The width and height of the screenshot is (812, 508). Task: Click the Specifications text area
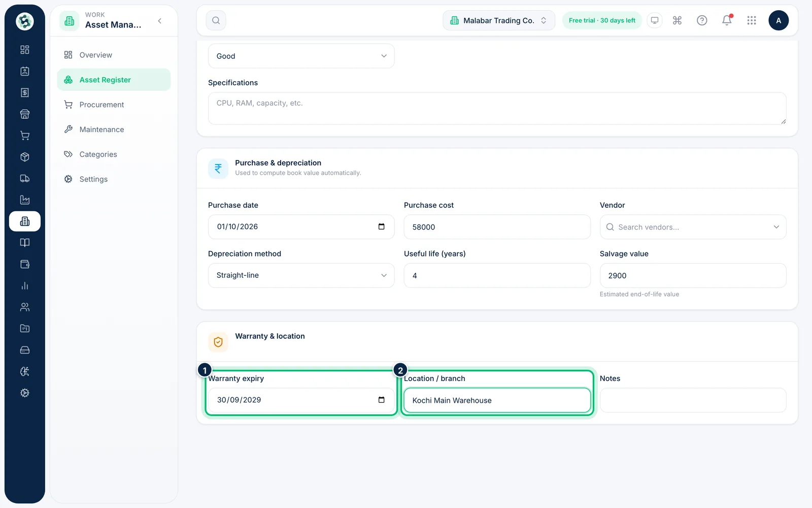497,108
